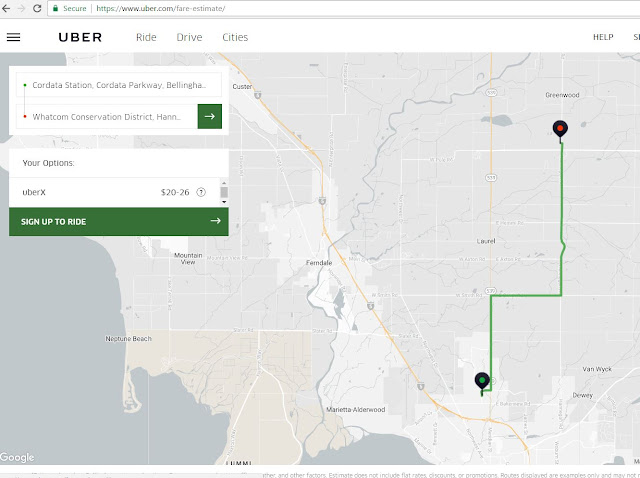Viewport: 640px width, 478px height.
Task: Click the Marietta-Alderwood map label
Action: 356,409
